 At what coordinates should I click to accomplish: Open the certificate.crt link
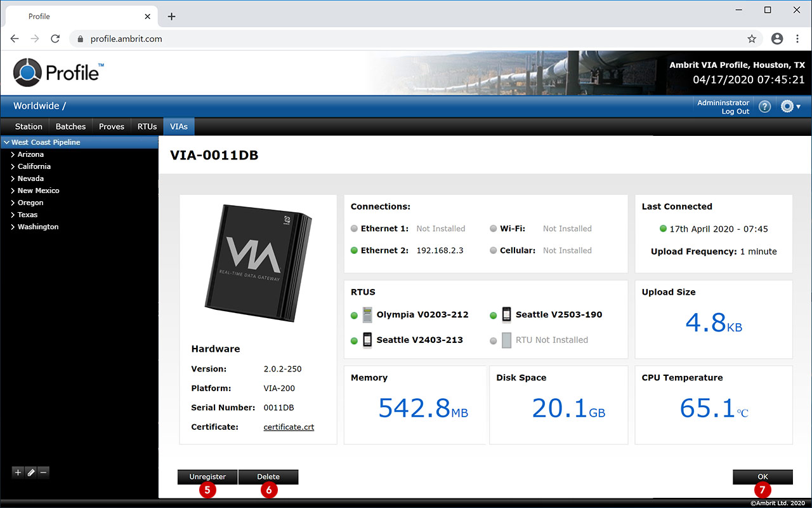tap(289, 427)
